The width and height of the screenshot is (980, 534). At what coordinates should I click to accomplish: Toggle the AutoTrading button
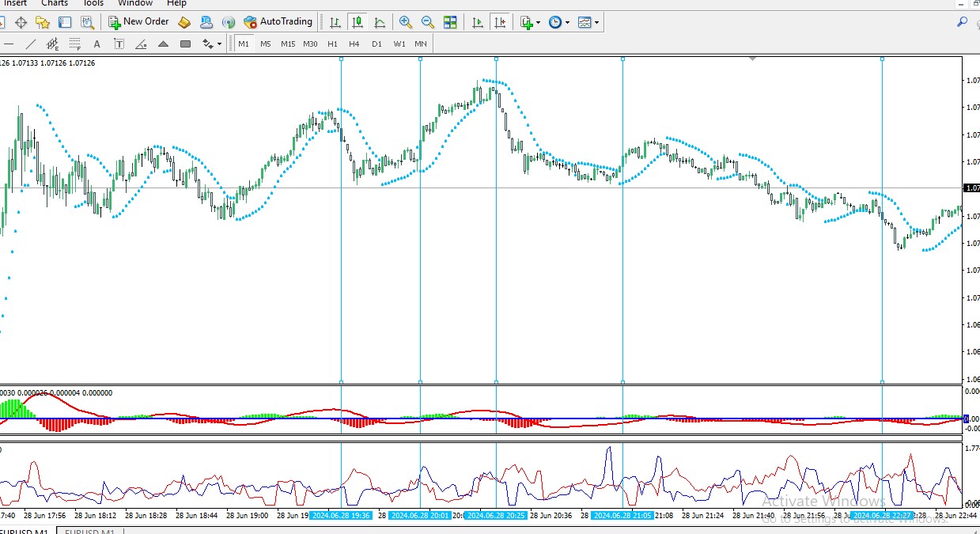(x=278, y=22)
